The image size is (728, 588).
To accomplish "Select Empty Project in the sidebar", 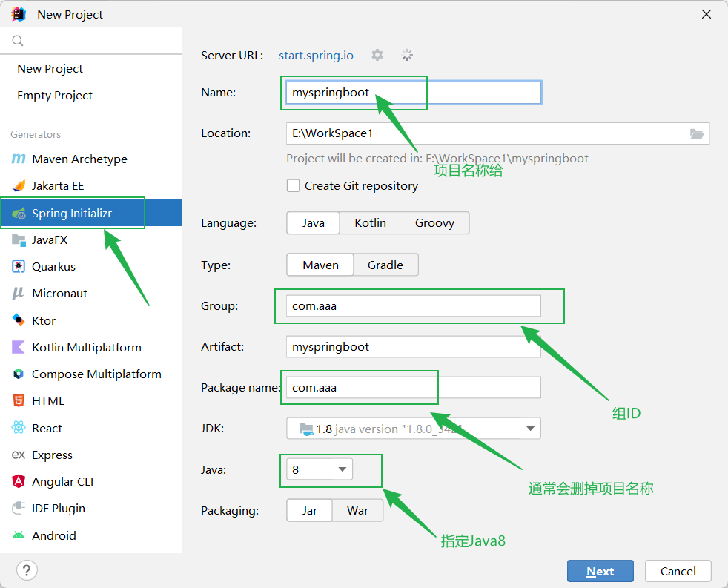I will coord(91,96).
